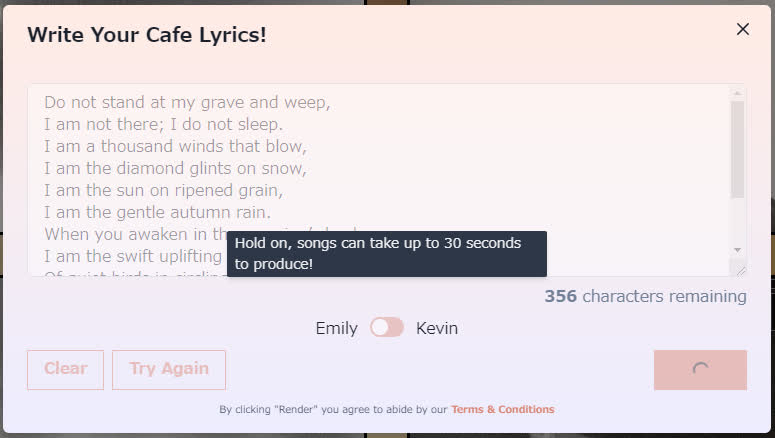Click the lyrics scrollbar down arrow
The width and height of the screenshot is (775, 438).
point(738,249)
